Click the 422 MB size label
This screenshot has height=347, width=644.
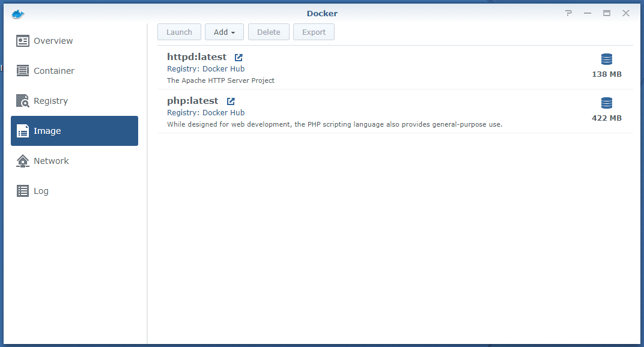point(607,118)
